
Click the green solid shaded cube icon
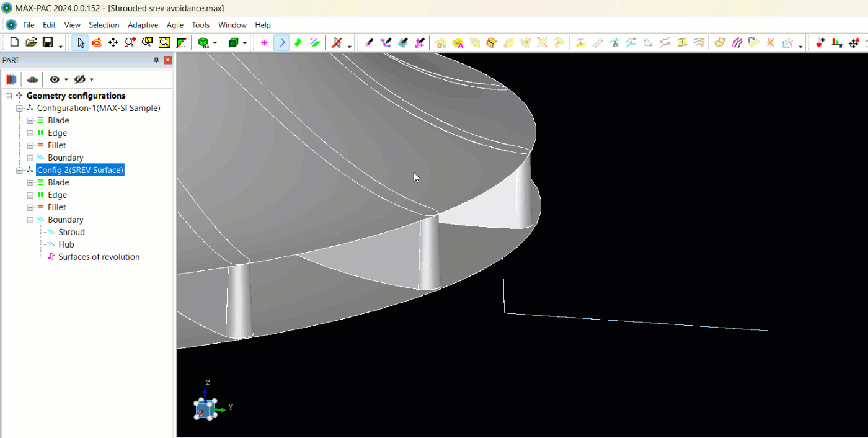[x=234, y=43]
